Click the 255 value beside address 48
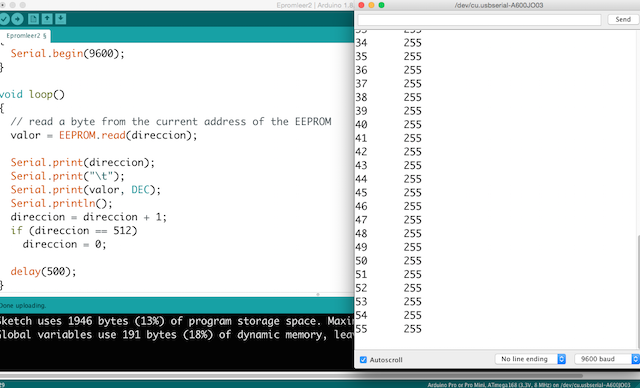 (x=413, y=233)
